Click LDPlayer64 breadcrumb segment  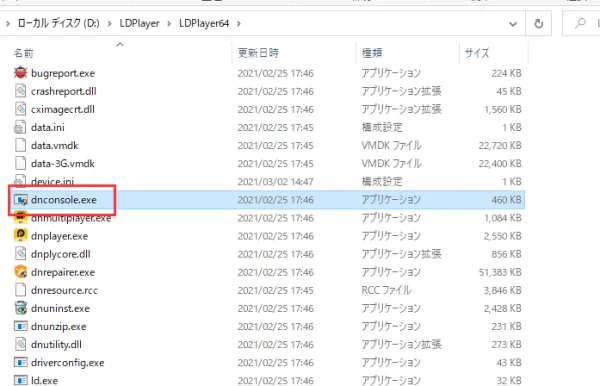click(x=204, y=23)
